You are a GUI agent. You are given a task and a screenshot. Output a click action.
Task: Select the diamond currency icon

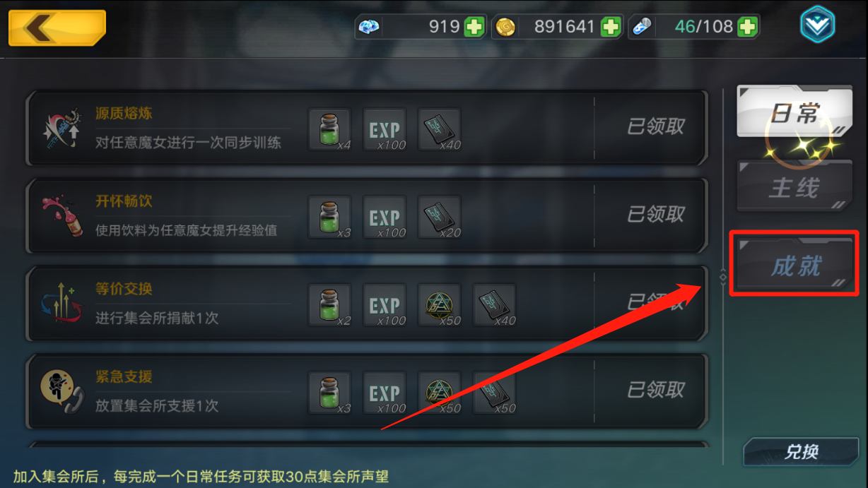(369, 28)
